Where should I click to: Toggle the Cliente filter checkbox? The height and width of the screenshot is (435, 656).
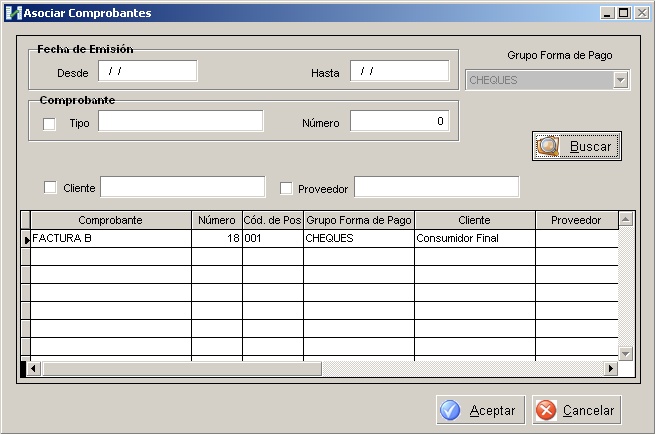tap(50, 187)
